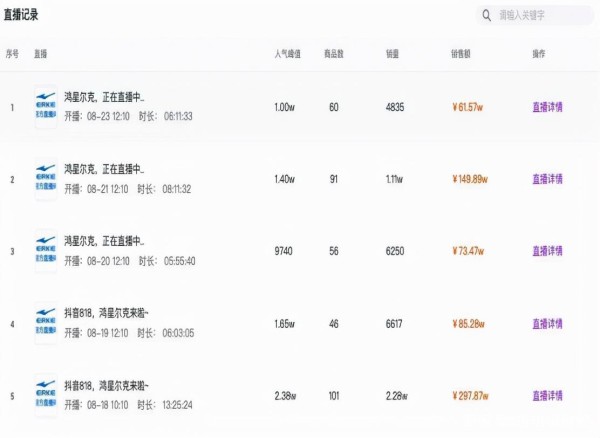Click the search magnifier icon

click(x=486, y=15)
